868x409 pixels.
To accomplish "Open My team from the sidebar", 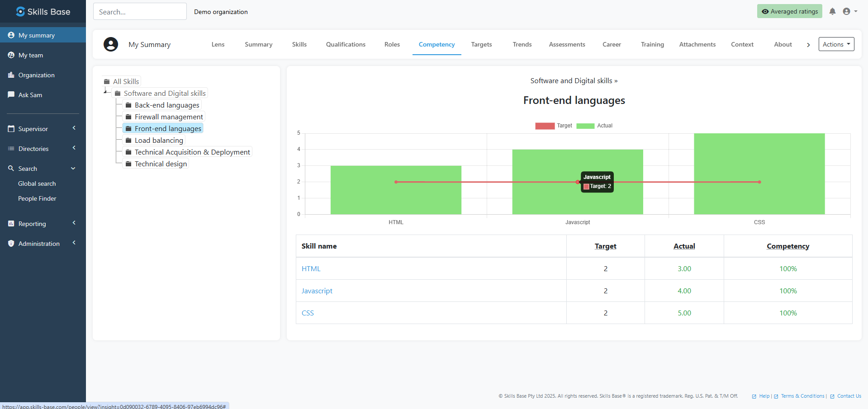I will [x=32, y=55].
